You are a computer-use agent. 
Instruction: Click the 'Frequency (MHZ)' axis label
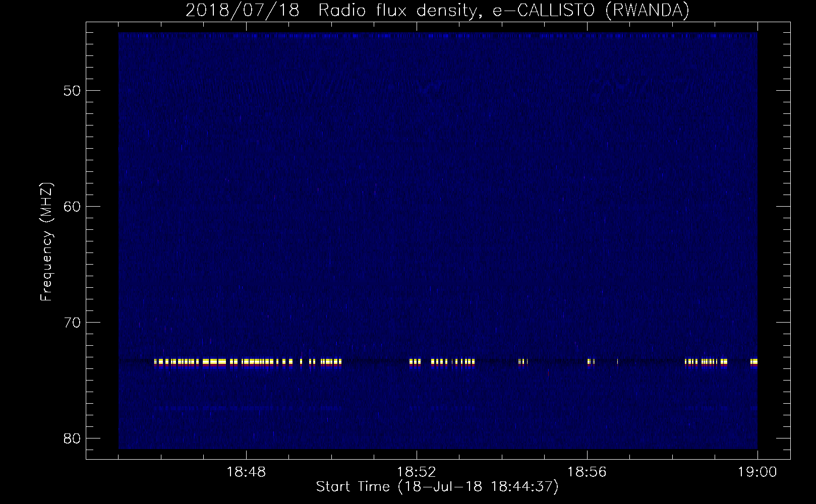(46, 242)
